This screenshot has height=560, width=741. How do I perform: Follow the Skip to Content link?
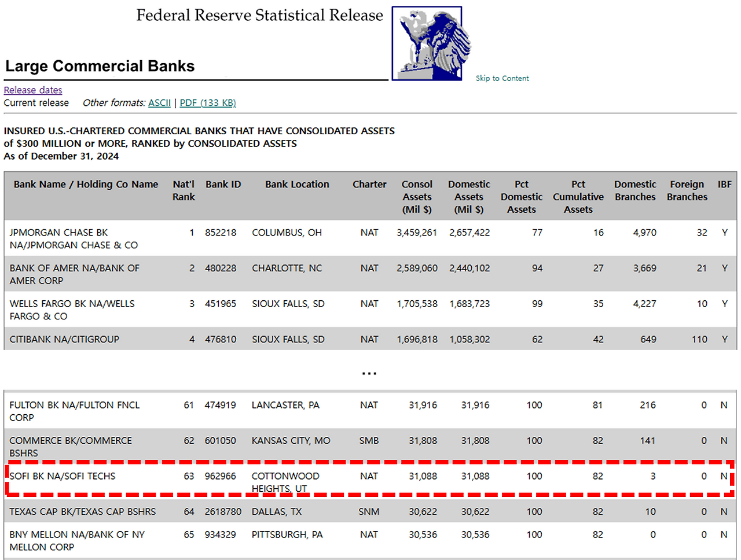click(502, 78)
